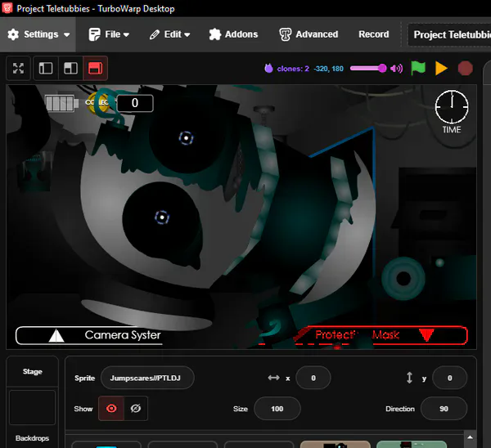Screen dimensions: 491x448
Task: Open the Settings menu
Action: tap(38, 34)
